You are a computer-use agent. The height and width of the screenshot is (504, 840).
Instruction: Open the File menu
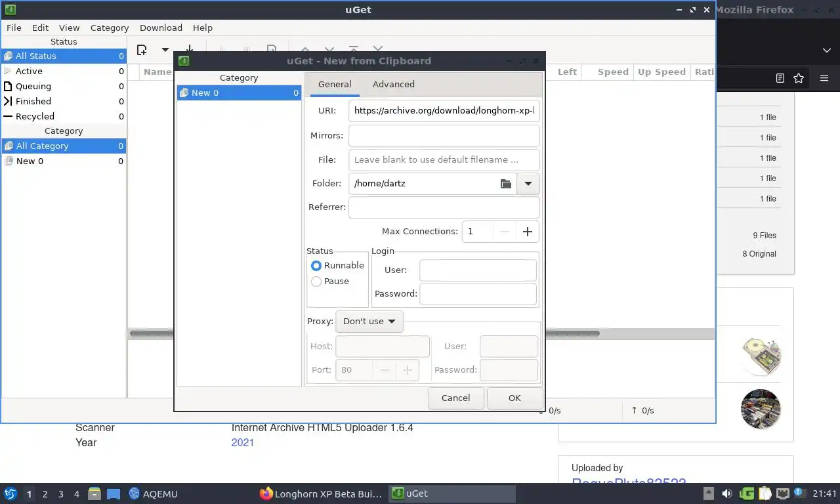14,28
